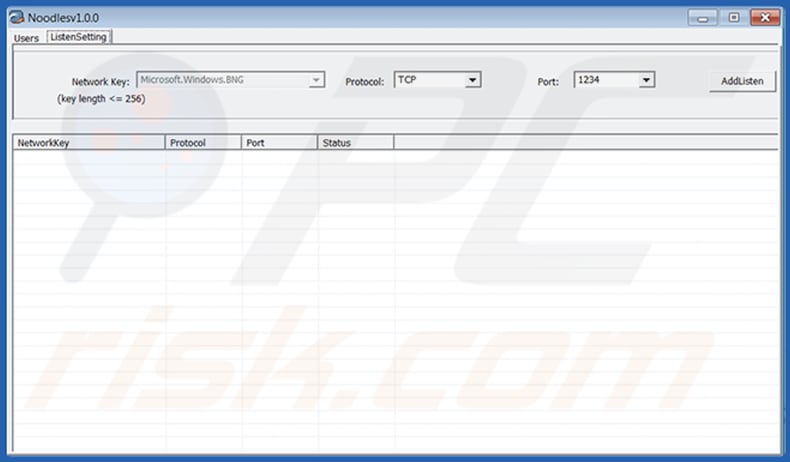Close the Noodlesv1.0.0 window
The image size is (790, 462).
click(766, 17)
